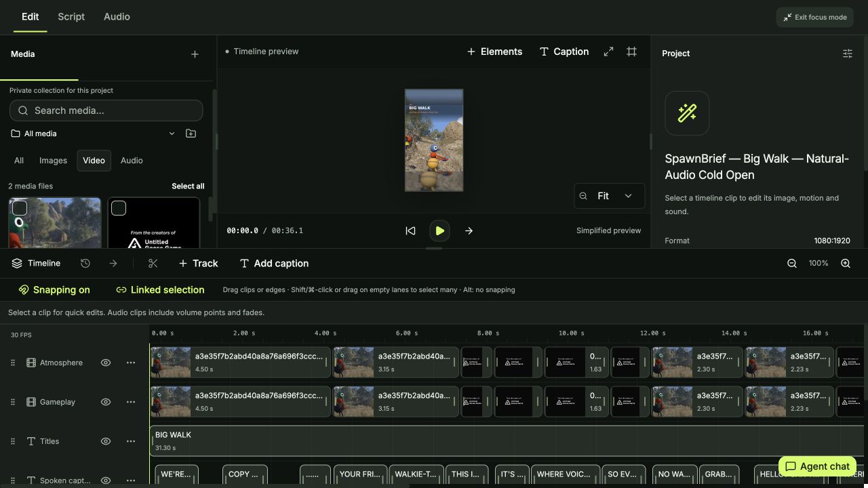The width and height of the screenshot is (868, 488).
Task: Switch to the Audio top tab
Action: pos(117,16)
